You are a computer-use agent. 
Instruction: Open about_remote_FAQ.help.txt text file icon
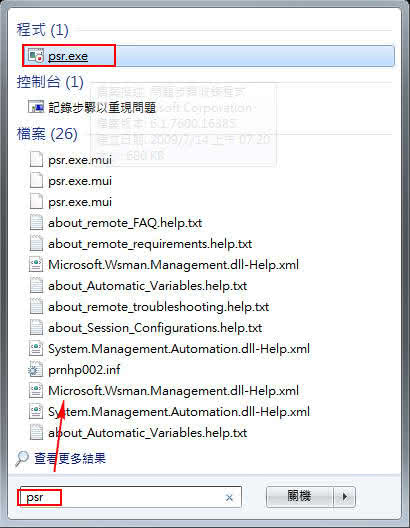point(36,223)
